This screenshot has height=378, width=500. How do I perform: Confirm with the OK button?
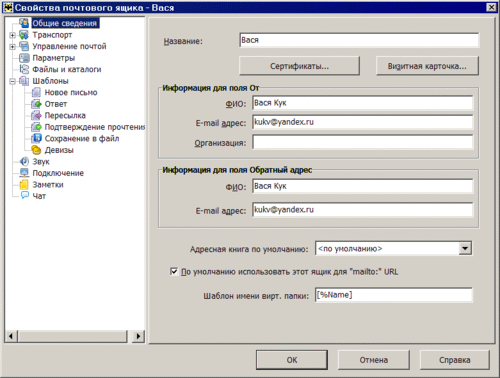[292, 360]
